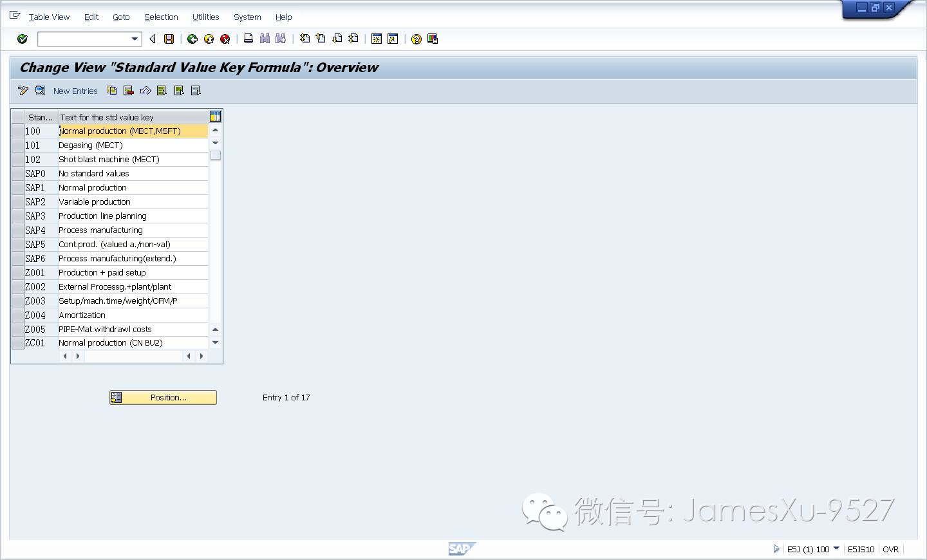927x560 pixels.
Task: Toggle row selector for key 100
Action: pos(18,131)
